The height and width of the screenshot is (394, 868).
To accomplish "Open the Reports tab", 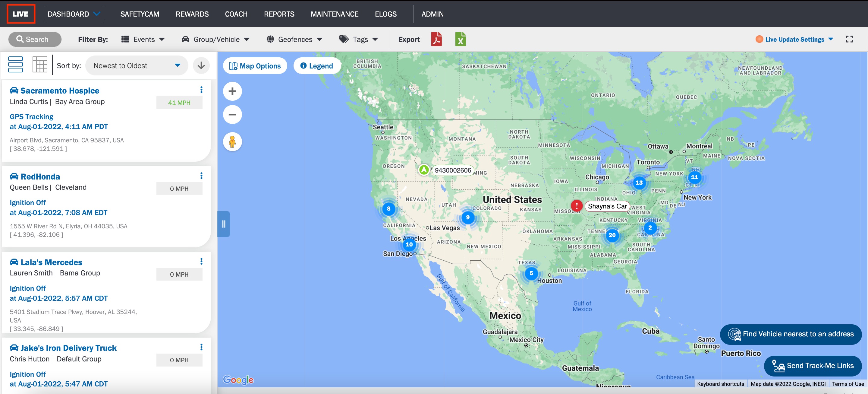I will tap(279, 14).
